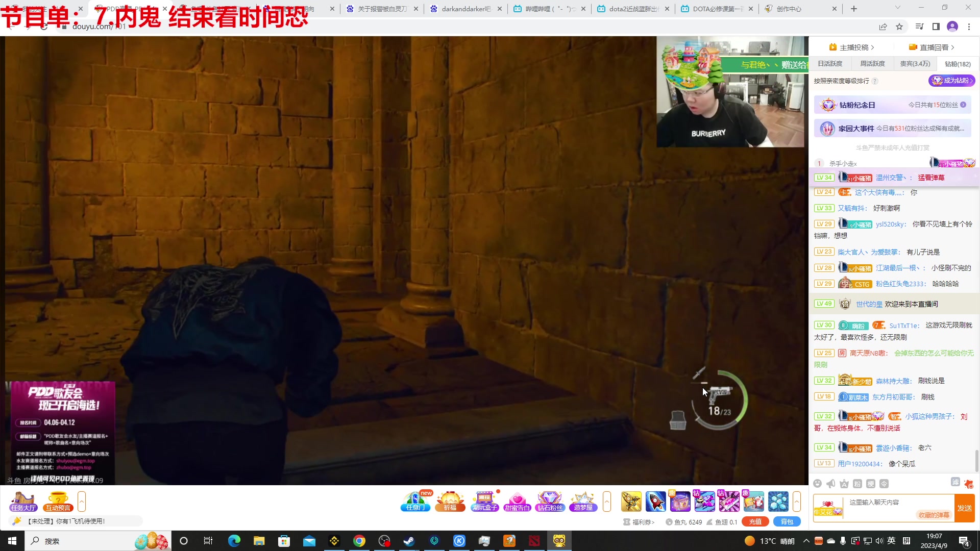Click the megaphone horn icon in chat
980x551 pixels.
(831, 484)
